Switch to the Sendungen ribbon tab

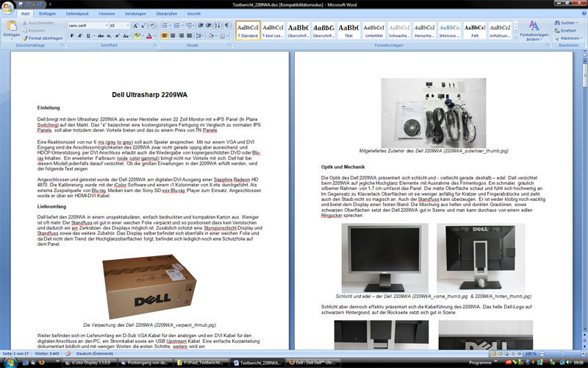tap(135, 13)
